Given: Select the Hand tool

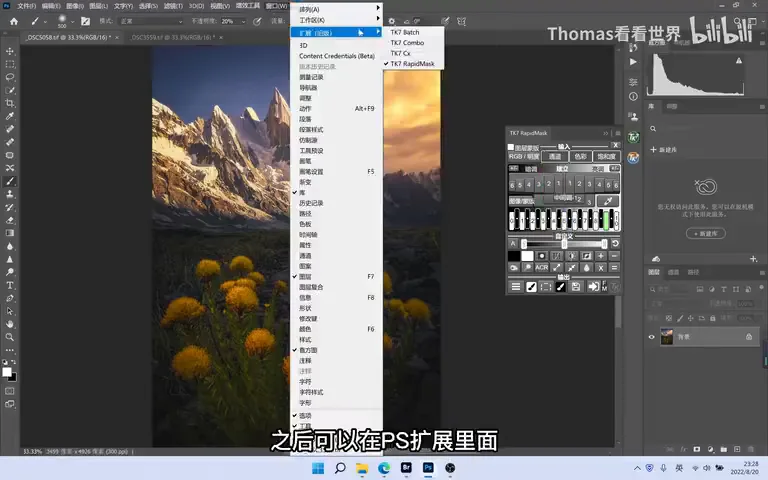Looking at the screenshot, I should tap(10, 324).
